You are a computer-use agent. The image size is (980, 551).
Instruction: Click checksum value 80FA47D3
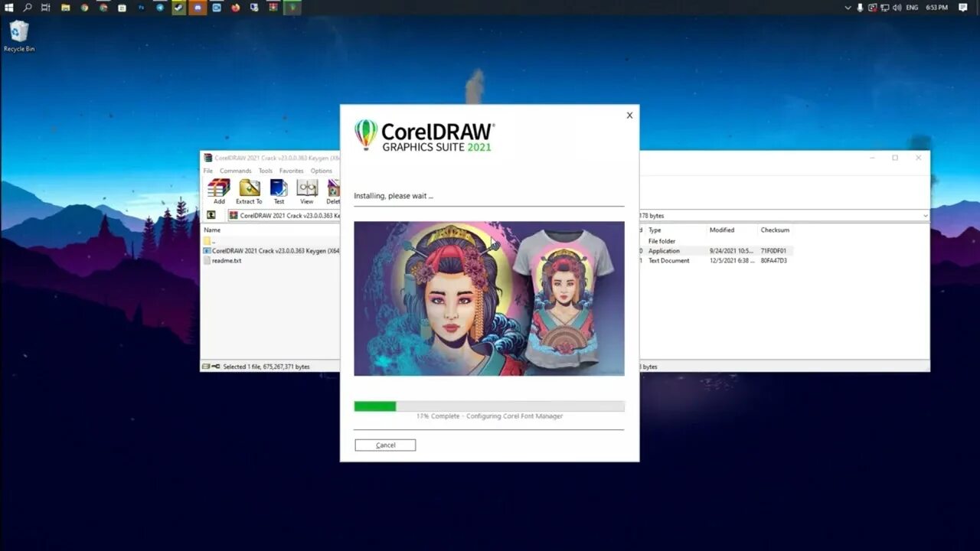pyautogui.click(x=773, y=260)
